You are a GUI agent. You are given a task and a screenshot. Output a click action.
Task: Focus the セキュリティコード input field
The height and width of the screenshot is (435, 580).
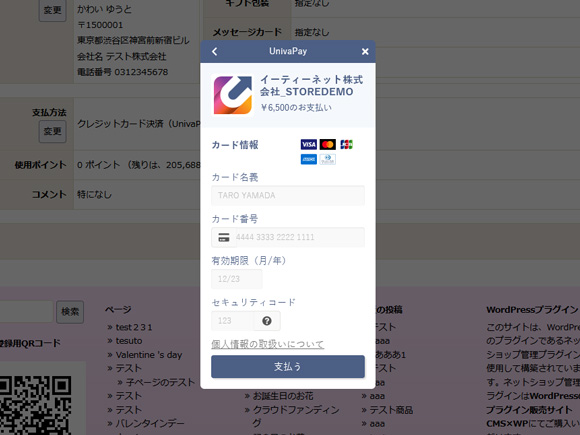point(232,321)
